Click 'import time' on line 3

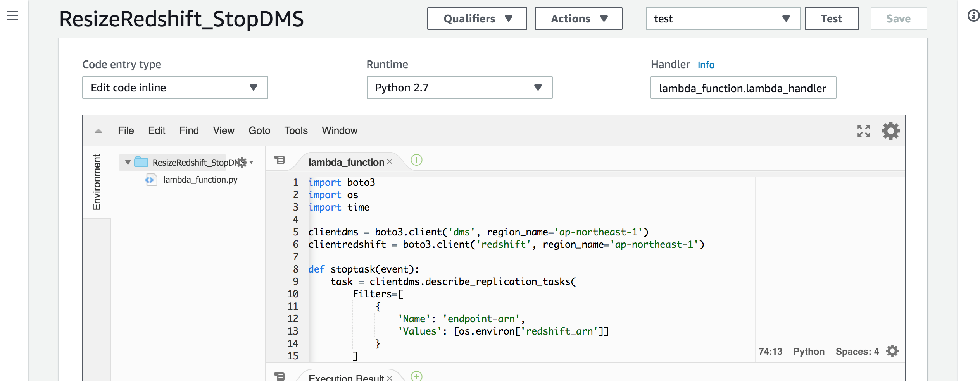(x=339, y=207)
